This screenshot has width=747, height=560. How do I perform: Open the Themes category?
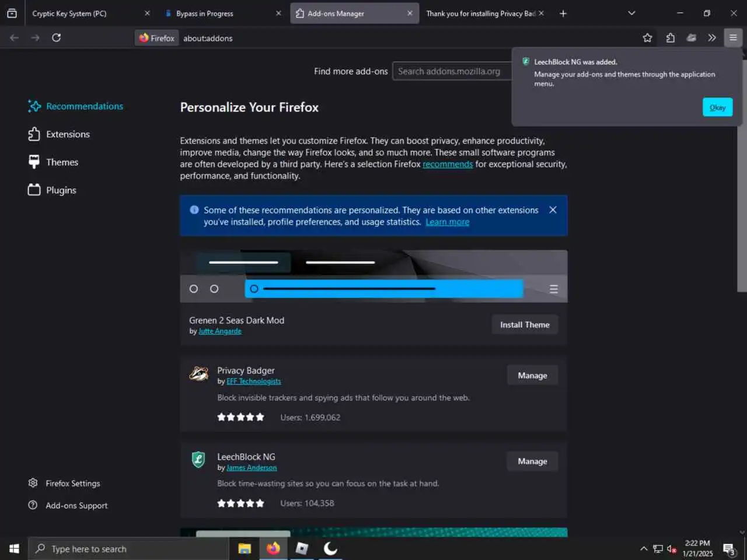pos(53,162)
